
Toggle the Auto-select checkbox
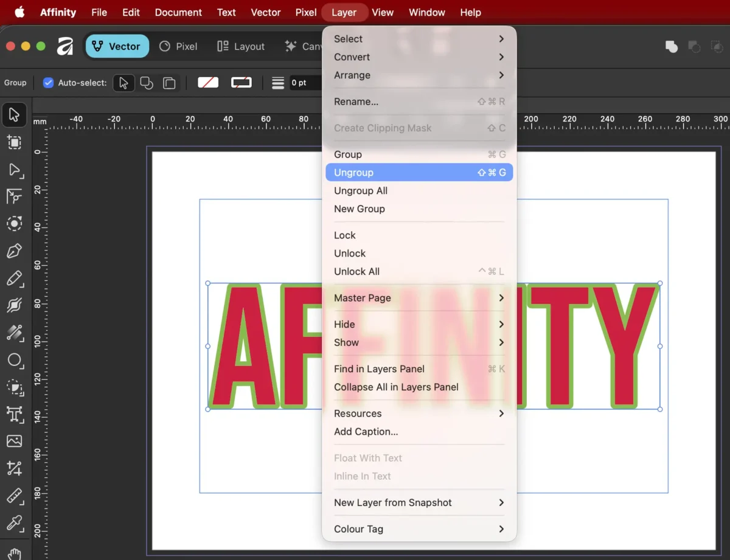(x=49, y=83)
